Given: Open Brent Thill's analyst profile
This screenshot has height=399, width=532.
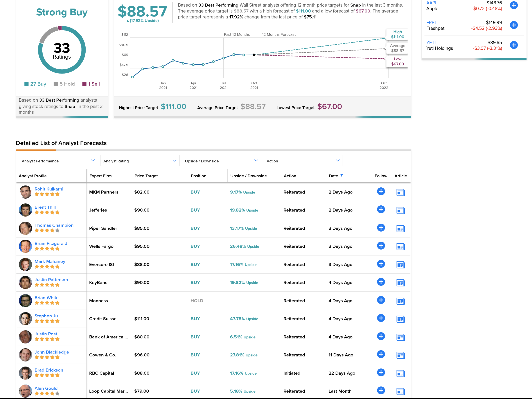Looking at the screenshot, I should pos(45,207).
